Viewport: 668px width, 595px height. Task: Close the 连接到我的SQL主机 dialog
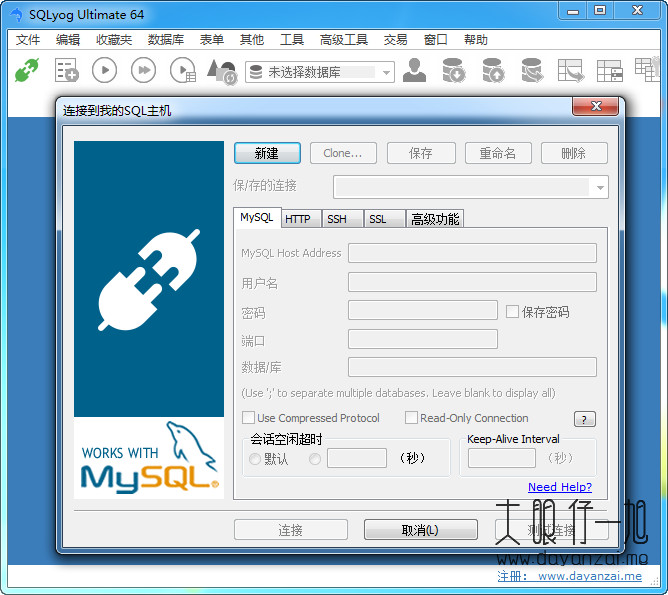coord(596,106)
